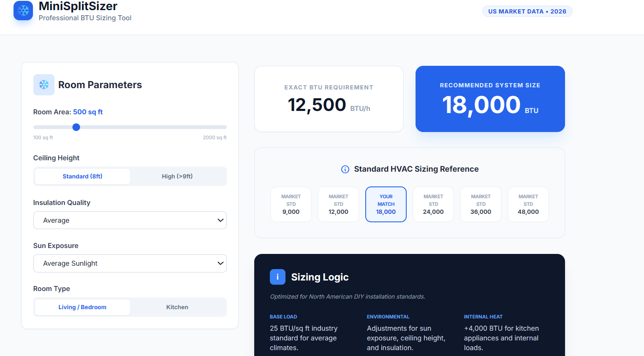The height and width of the screenshot is (356, 644).
Task: Select the 9,000 market standard card
Action: [x=291, y=205]
